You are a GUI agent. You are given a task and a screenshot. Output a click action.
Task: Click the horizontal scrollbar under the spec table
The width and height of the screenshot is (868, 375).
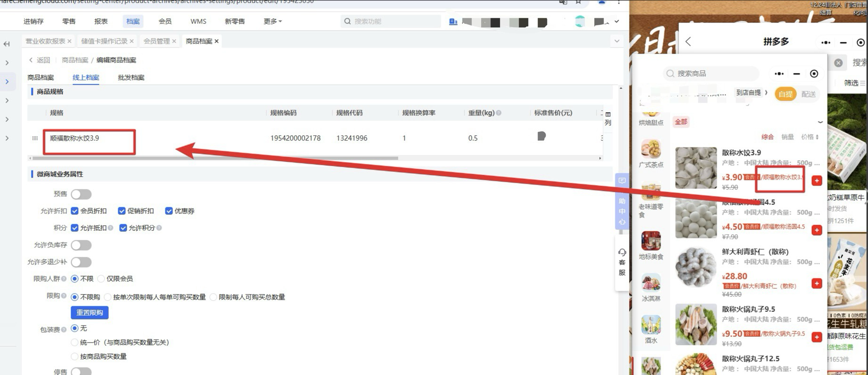(x=215, y=158)
